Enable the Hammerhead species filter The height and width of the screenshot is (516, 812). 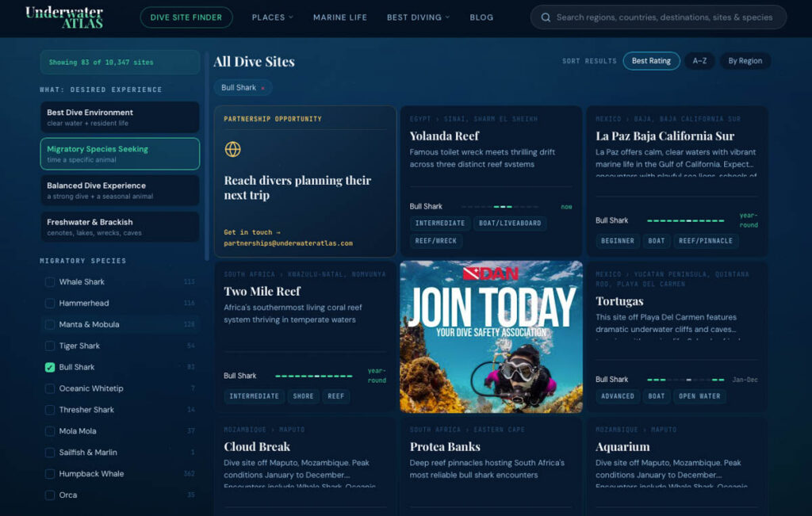[50, 304]
